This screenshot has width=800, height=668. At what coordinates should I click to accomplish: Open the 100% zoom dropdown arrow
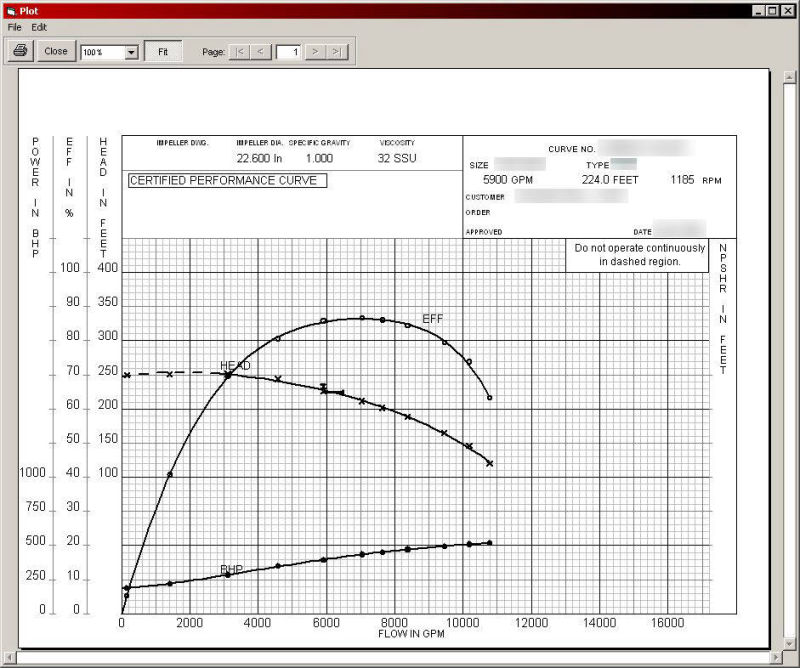click(x=131, y=52)
